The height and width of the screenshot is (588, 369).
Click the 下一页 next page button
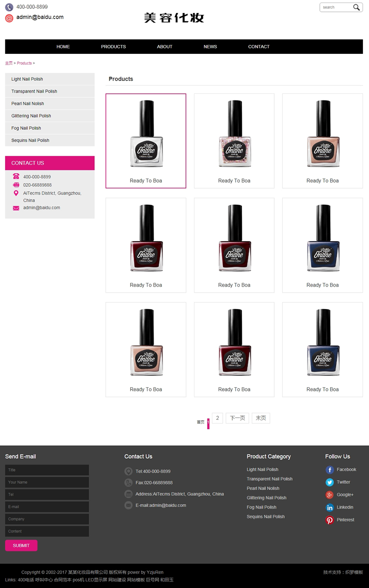pyautogui.click(x=237, y=418)
